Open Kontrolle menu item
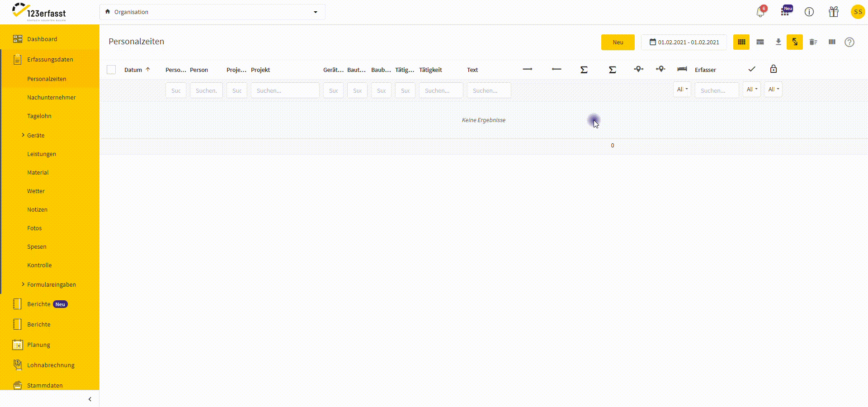 39,265
